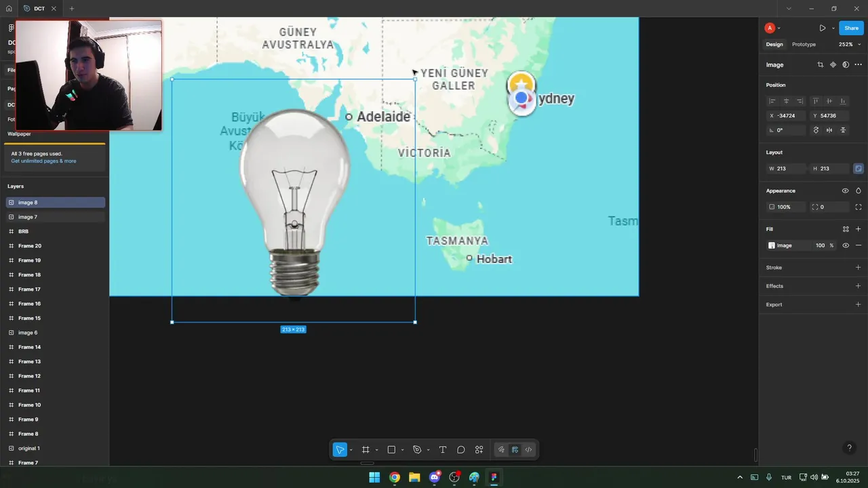The height and width of the screenshot is (488, 868).
Task: Select the image 8 layer
Action: [x=56, y=203]
